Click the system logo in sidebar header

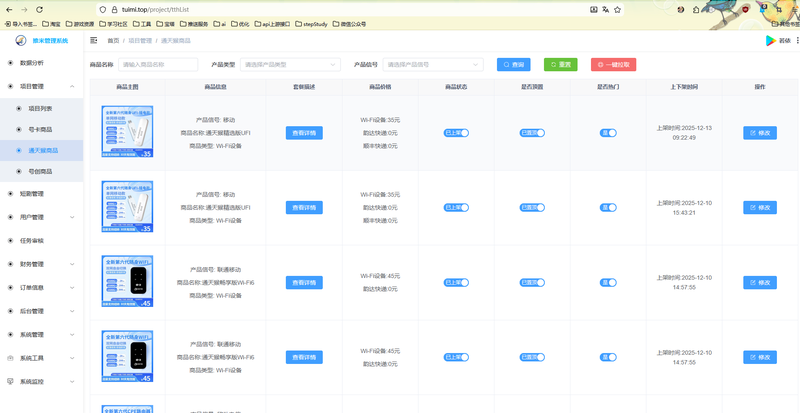(x=20, y=41)
